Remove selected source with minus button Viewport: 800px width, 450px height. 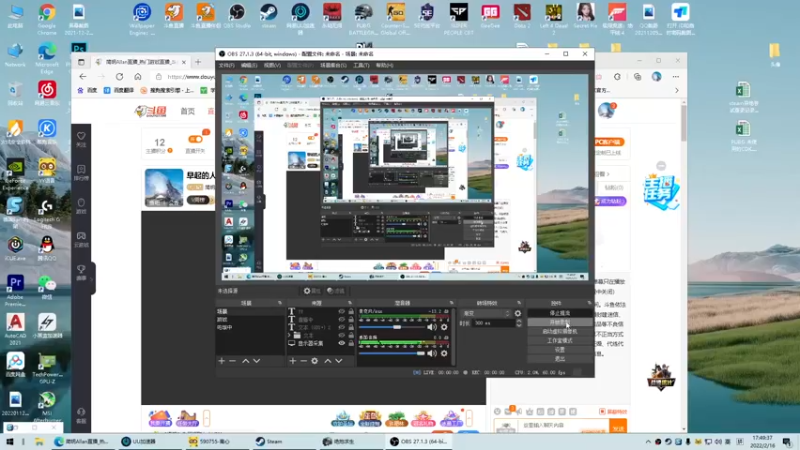(x=304, y=361)
